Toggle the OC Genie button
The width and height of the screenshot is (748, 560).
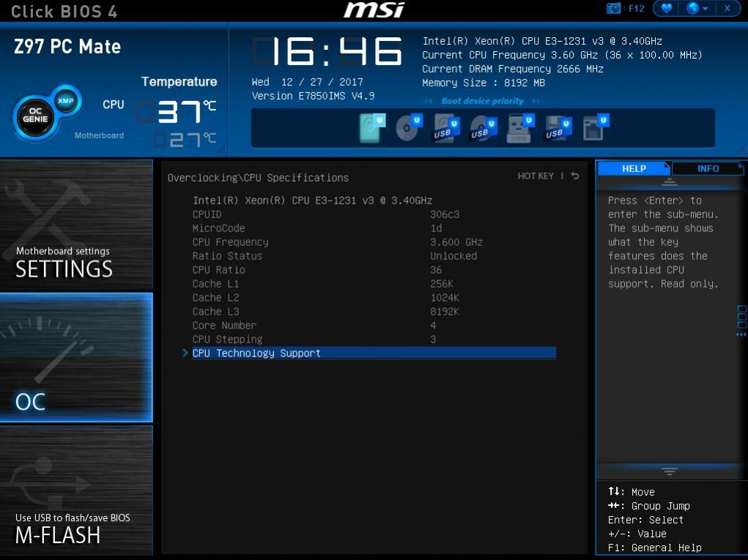pos(35,116)
